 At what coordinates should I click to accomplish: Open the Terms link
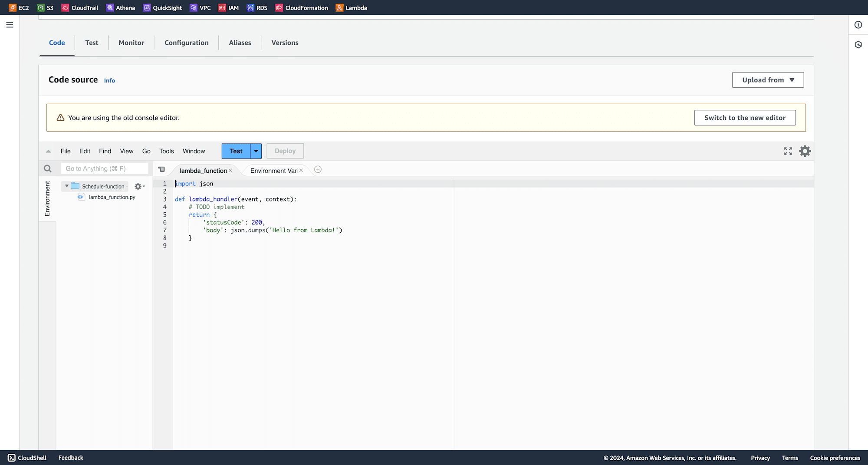coord(790,458)
